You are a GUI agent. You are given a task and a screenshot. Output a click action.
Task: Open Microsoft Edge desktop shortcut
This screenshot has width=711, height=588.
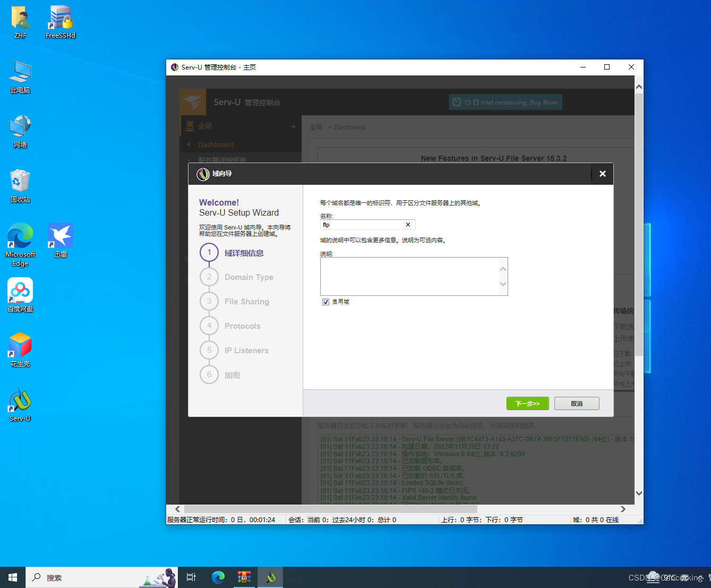20,244
